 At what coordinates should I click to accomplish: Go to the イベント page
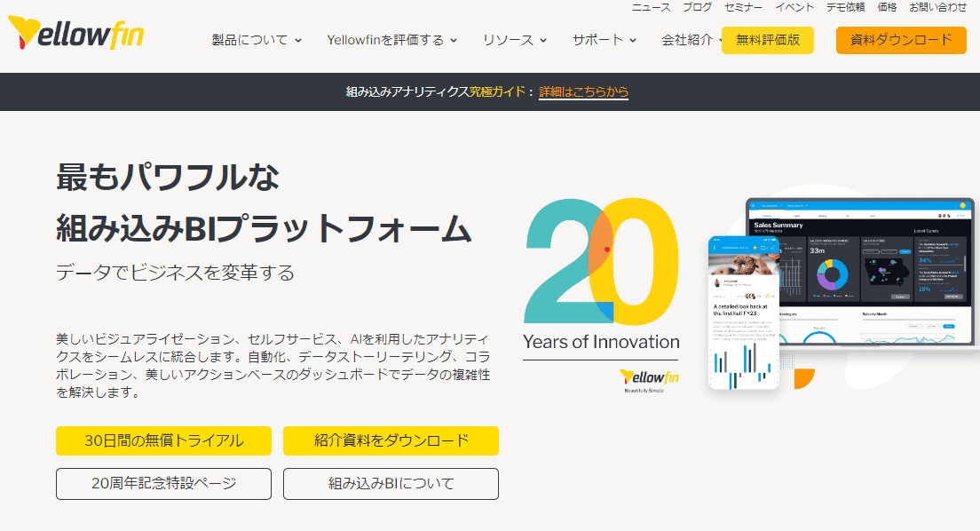coord(794,7)
